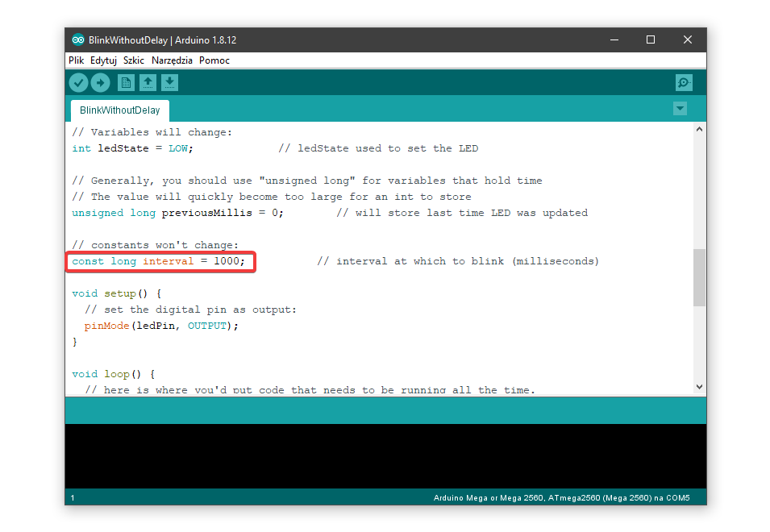The image size is (770, 532).
Task: Open the Szkic menu
Action: [134, 60]
